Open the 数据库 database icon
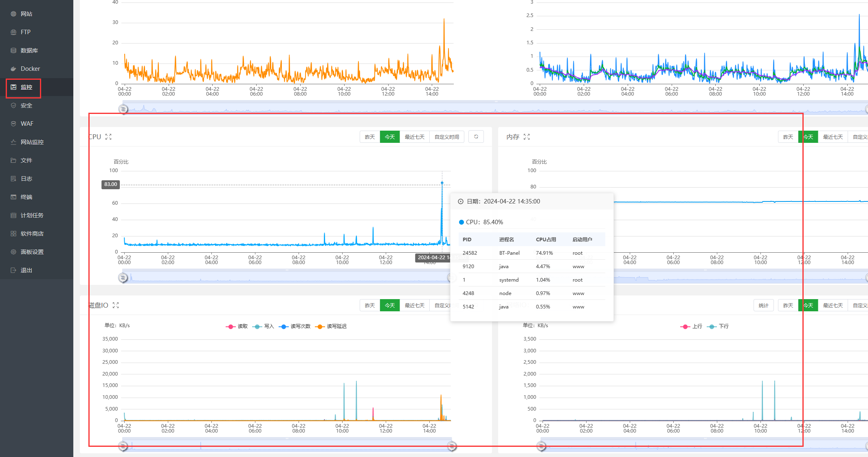 pos(13,50)
